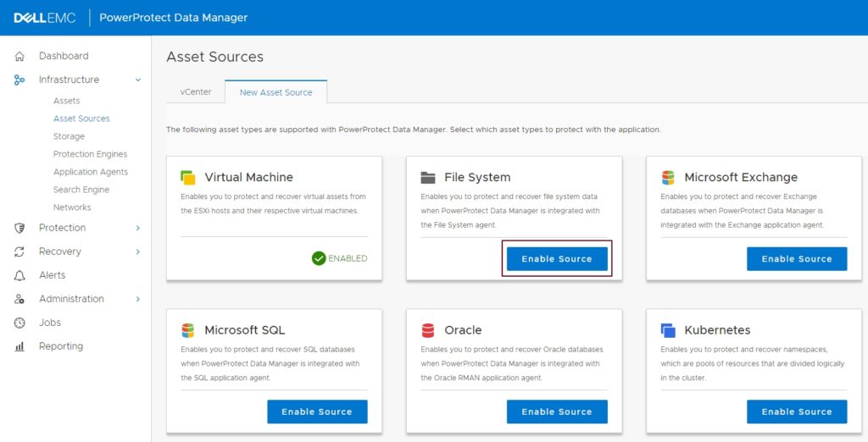Open the Reporting menu item

61,346
